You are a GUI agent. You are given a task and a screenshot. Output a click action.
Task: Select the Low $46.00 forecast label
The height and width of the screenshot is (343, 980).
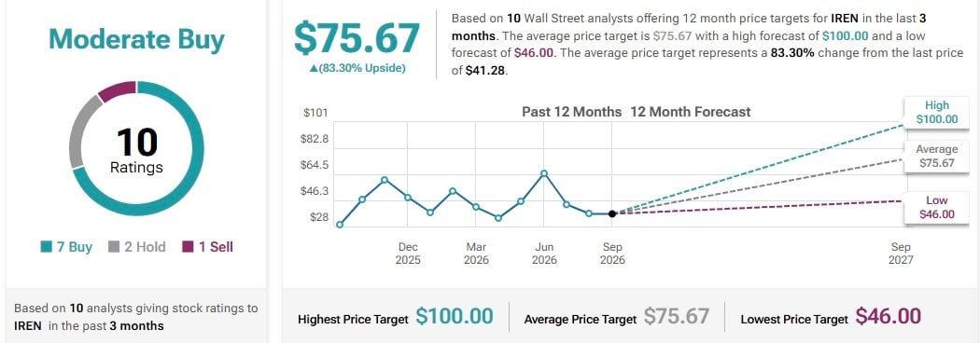click(x=937, y=207)
